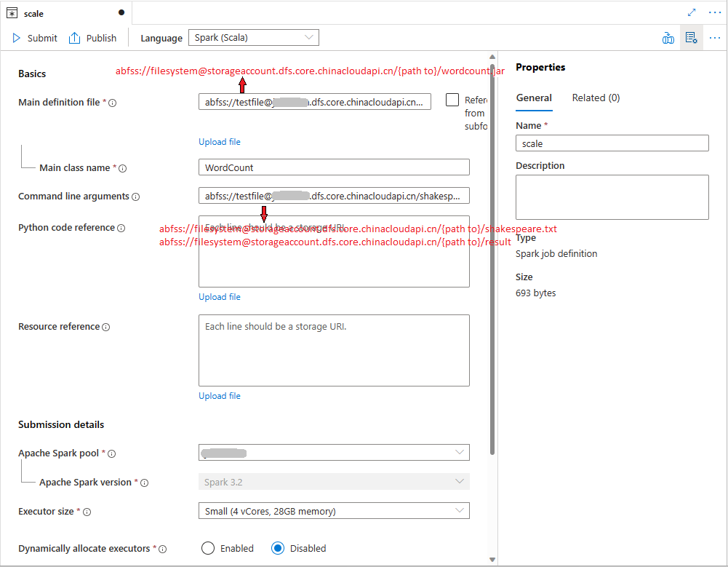Screen dimensions: 728x567
Task: Click the Main class name WordCount field
Action: pos(334,167)
